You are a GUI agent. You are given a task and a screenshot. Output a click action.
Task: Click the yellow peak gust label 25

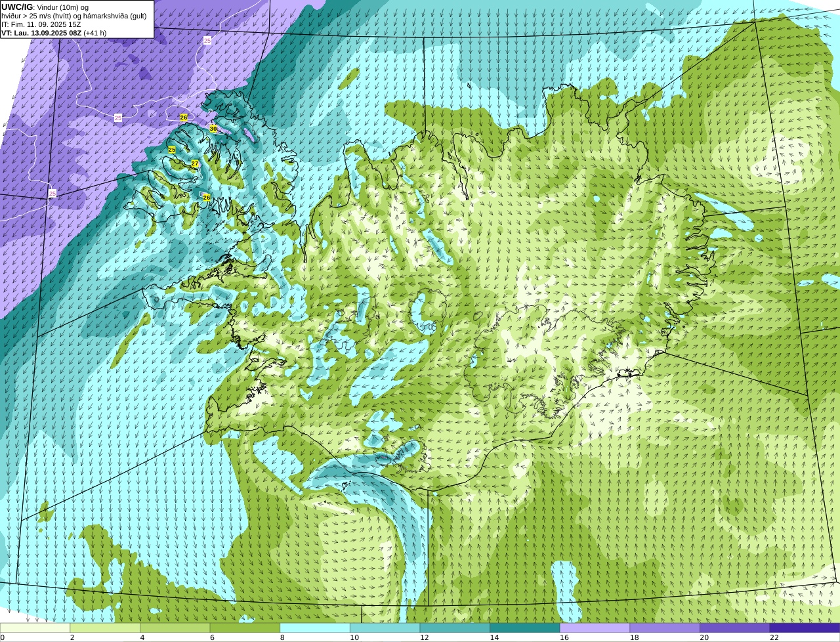click(172, 150)
